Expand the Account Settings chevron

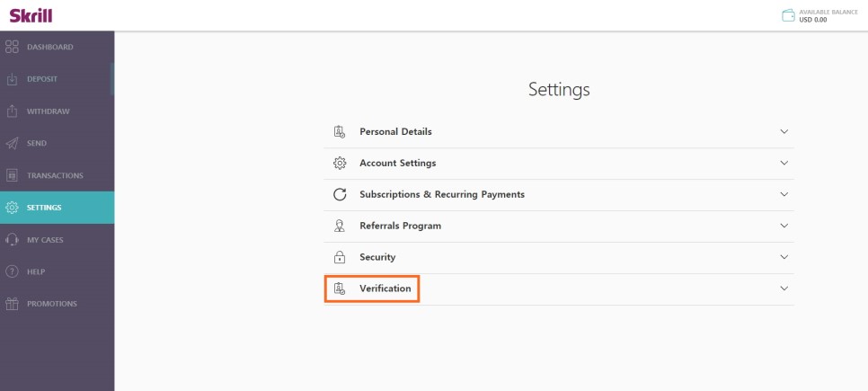click(784, 164)
